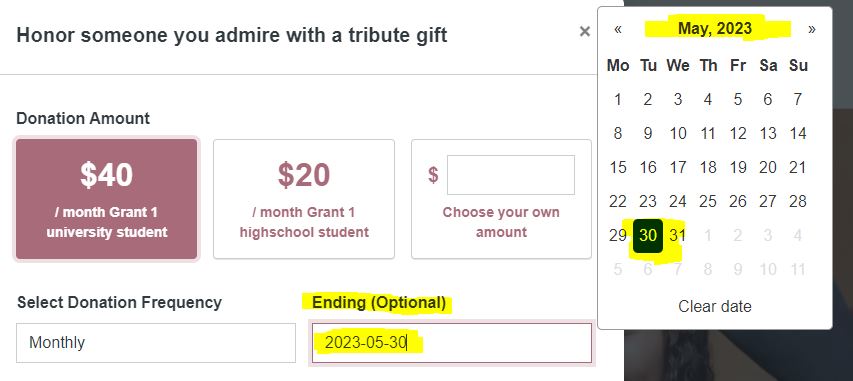Choose your own amount option card
This screenshot has height=381, width=853.
pyautogui.click(x=501, y=199)
